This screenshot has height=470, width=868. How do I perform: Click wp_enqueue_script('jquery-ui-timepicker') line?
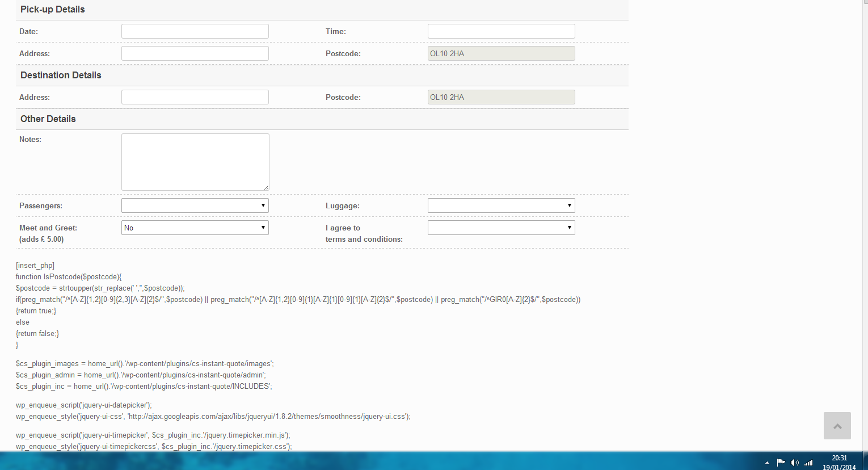tap(153, 435)
